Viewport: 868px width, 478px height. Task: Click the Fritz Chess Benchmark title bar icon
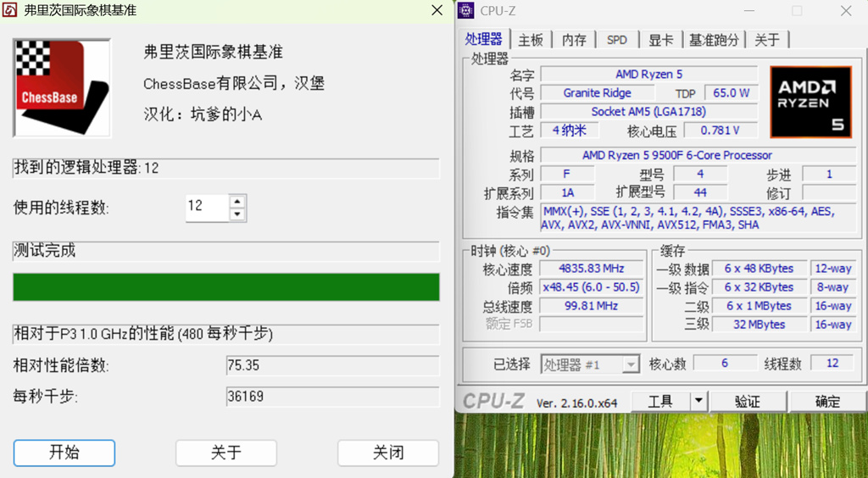click(x=10, y=10)
